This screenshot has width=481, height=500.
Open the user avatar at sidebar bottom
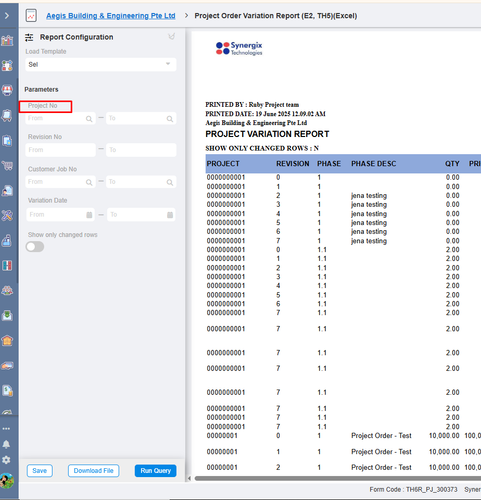tap(7, 481)
